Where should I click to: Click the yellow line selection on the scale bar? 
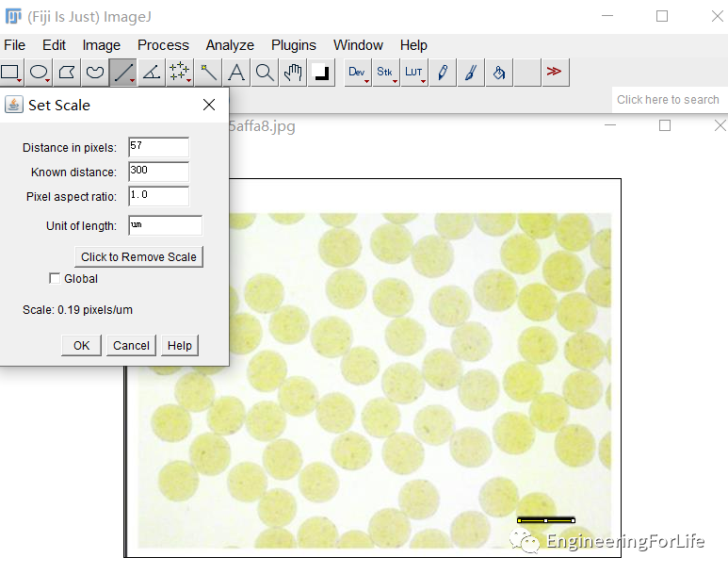coord(546,520)
